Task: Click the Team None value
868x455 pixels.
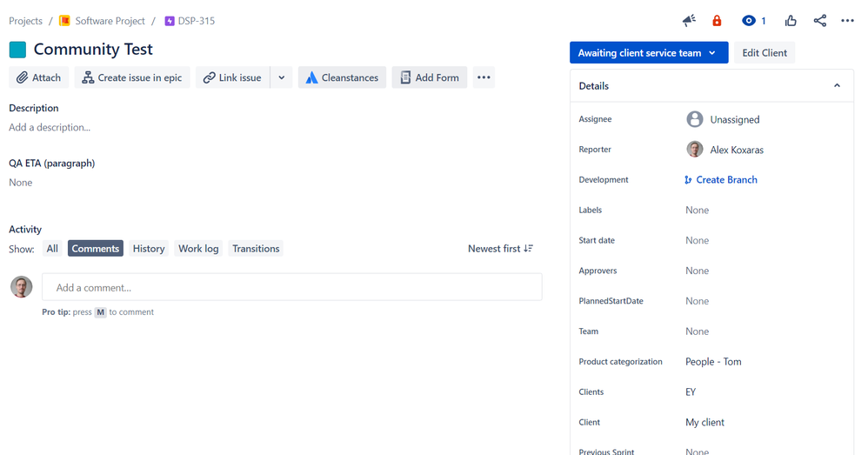Action: [697, 331]
